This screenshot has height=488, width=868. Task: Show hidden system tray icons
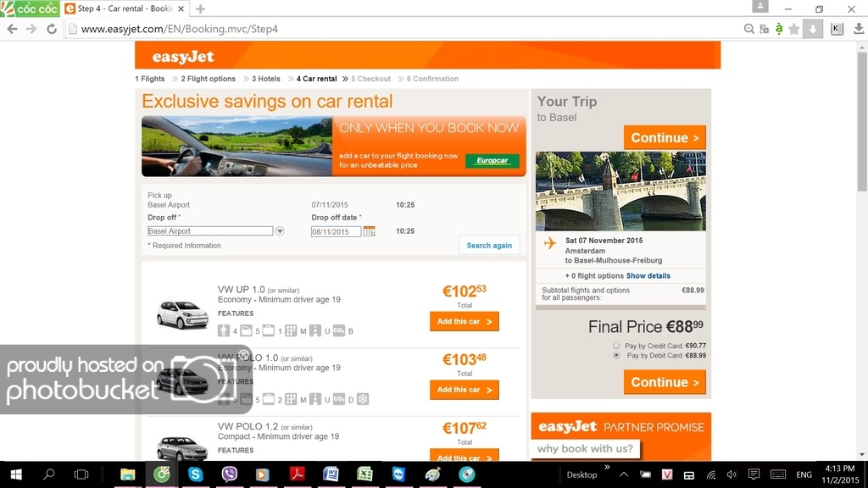pos(623,474)
